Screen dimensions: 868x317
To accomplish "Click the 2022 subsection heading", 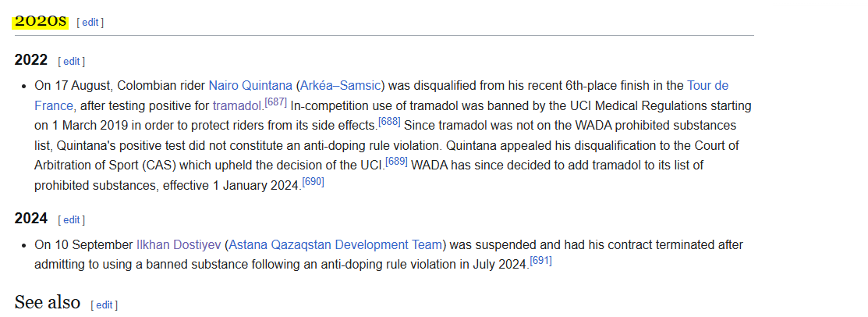I will pyautogui.click(x=31, y=60).
